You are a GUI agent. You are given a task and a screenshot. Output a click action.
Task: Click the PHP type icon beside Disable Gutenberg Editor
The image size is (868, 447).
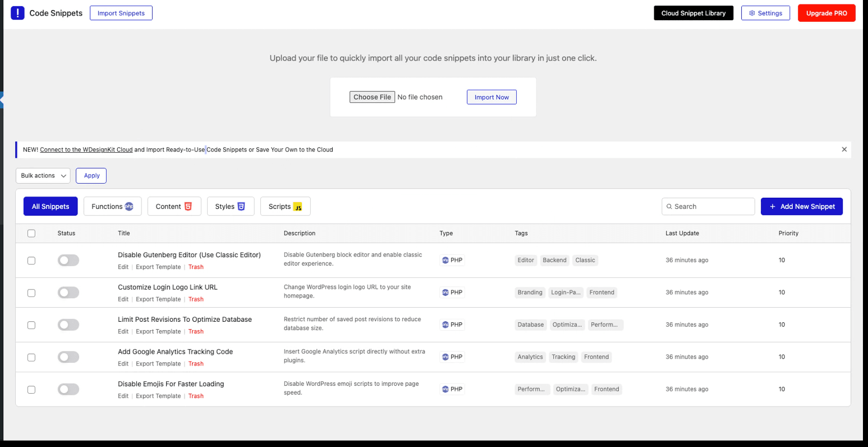point(444,260)
